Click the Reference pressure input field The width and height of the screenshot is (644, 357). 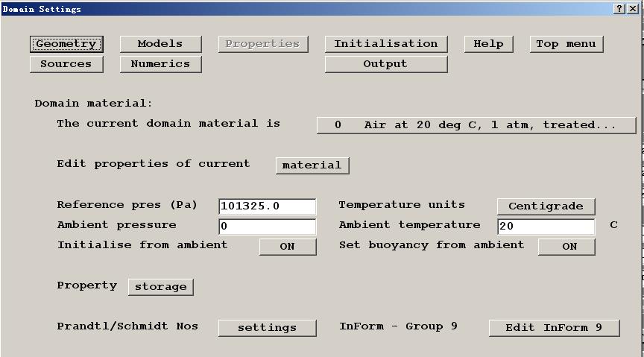pyautogui.click(x=267, y=206)
